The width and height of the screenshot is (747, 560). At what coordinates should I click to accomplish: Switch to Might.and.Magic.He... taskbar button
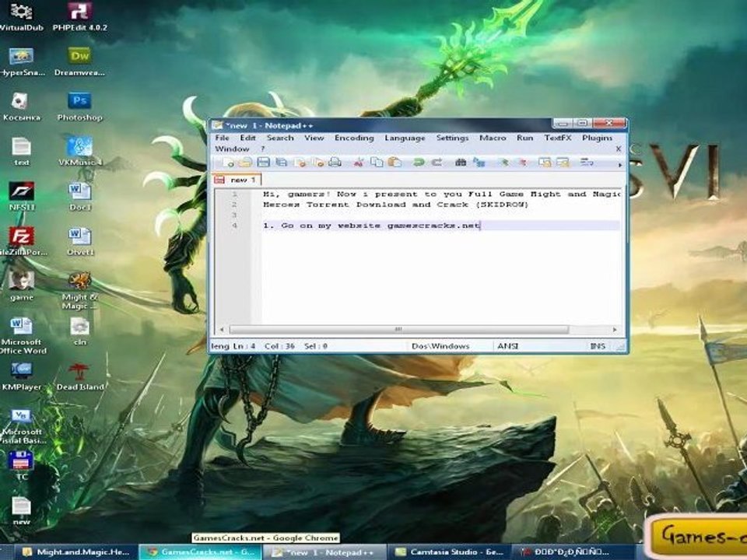[x=76, y=552]
